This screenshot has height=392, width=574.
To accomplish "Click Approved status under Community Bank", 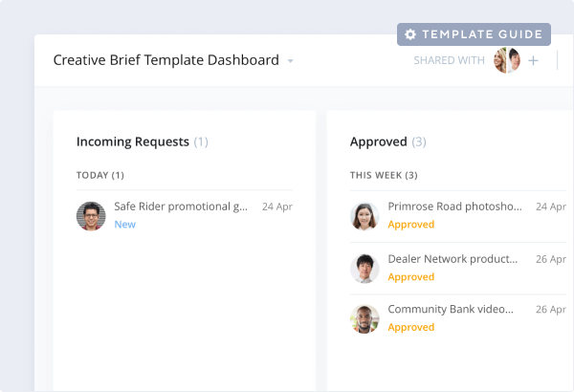I will tap(410, 327).
